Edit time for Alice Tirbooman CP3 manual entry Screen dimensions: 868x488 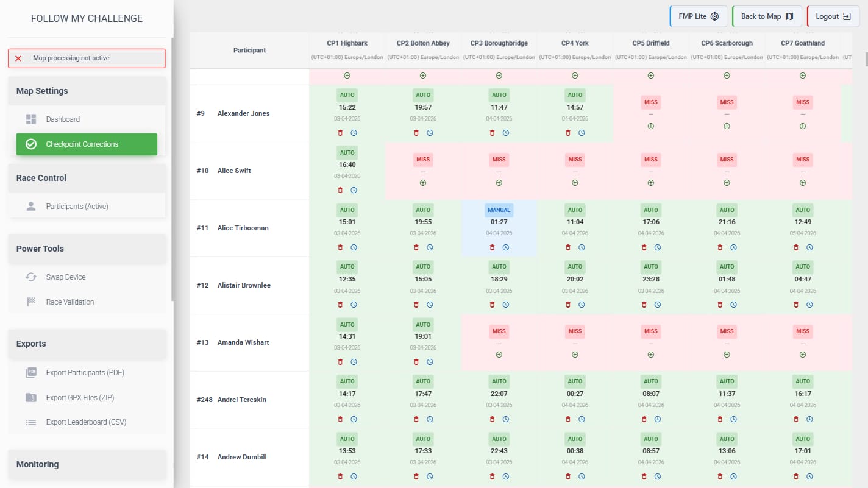pyautogui.click(x=506, y=247)
